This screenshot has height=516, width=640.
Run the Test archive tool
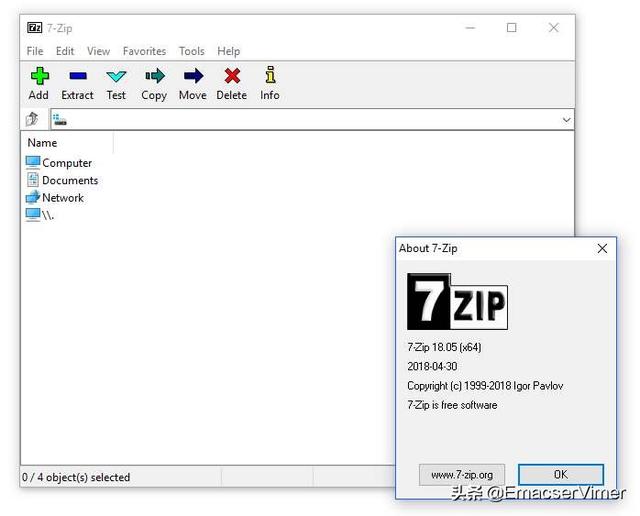coord(116,76)
